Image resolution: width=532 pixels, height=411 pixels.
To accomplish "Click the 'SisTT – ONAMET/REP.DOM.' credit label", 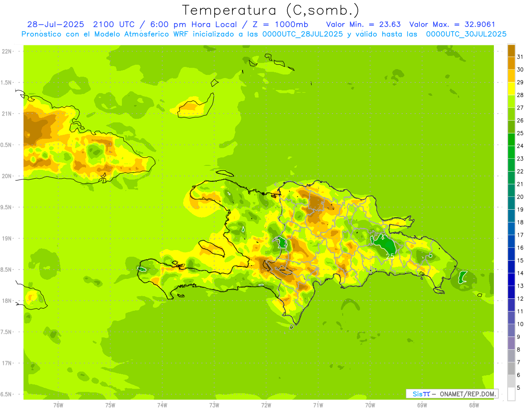I will [x=452, y=394].
